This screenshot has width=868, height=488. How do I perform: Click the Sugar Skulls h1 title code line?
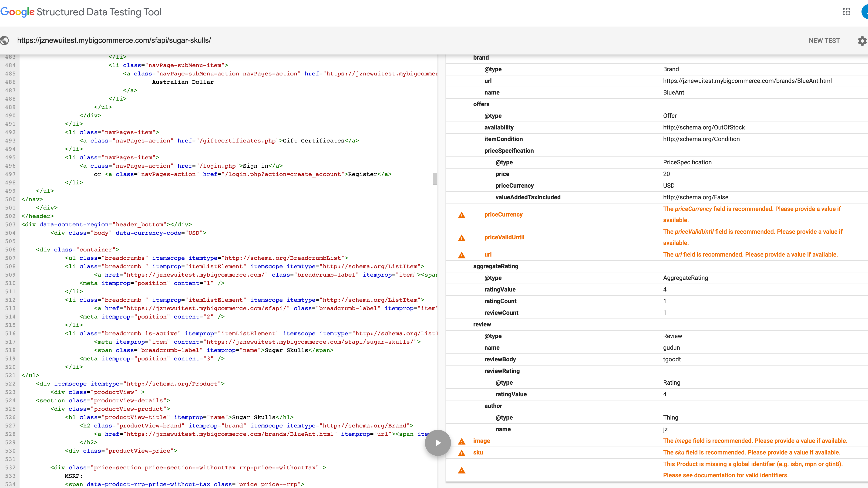pyautogui.click(x=179, y=417)
